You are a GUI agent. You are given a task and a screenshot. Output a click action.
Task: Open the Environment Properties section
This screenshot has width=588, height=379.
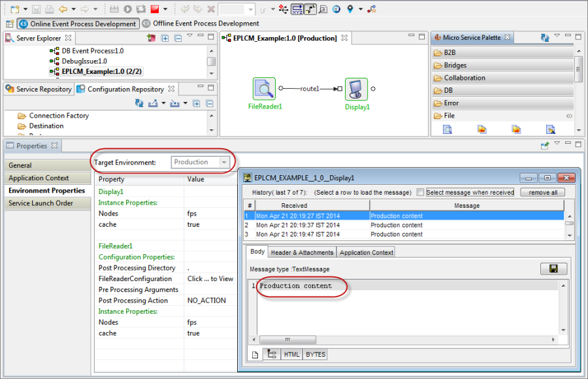tap(48, 191)
